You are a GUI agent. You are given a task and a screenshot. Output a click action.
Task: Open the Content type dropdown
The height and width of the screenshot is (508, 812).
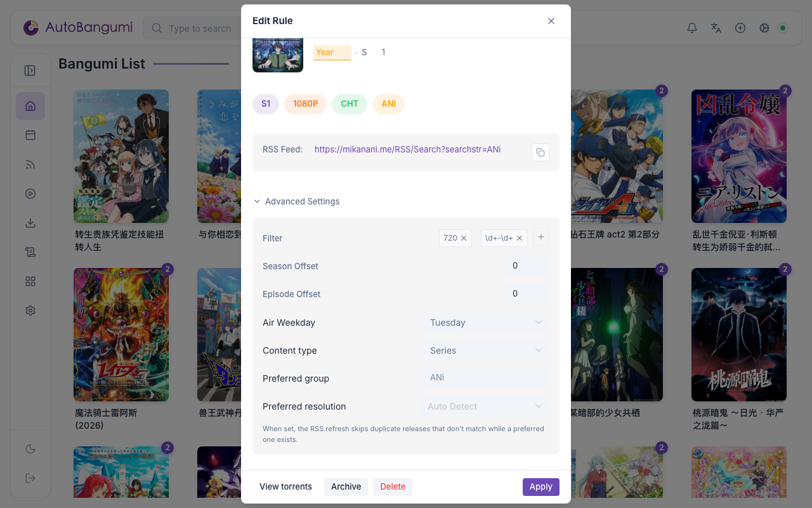[485, 351]
